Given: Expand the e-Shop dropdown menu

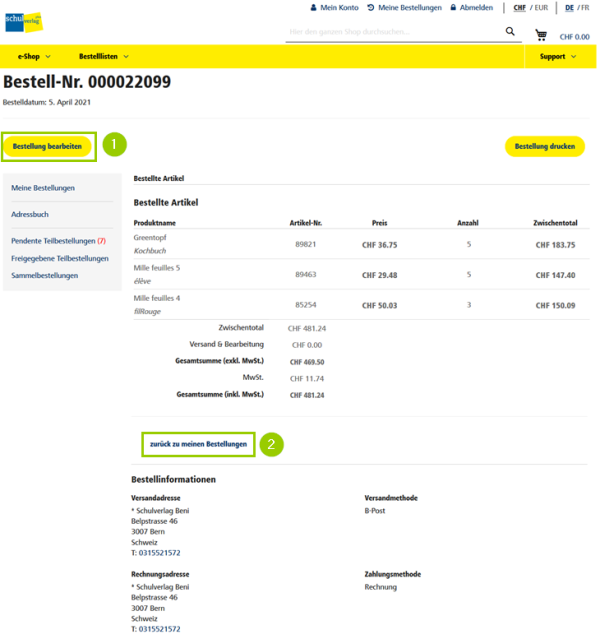Looking at the screenshot, I should tap(34, 57).
